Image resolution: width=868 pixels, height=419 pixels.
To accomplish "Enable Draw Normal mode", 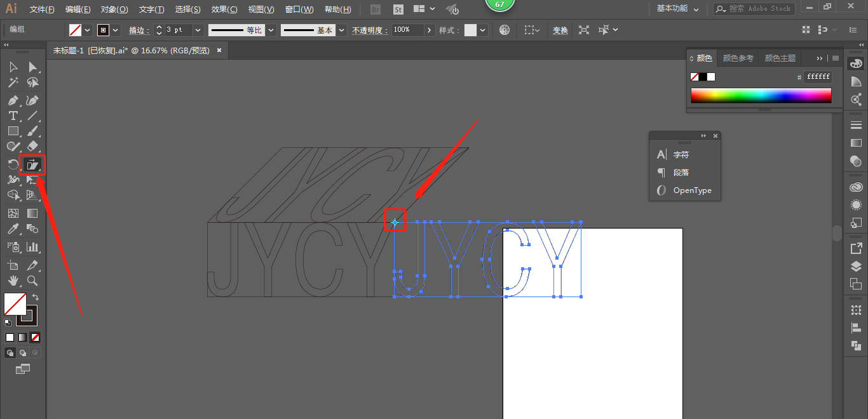I will pyautogui.click(x=10, y=352).
